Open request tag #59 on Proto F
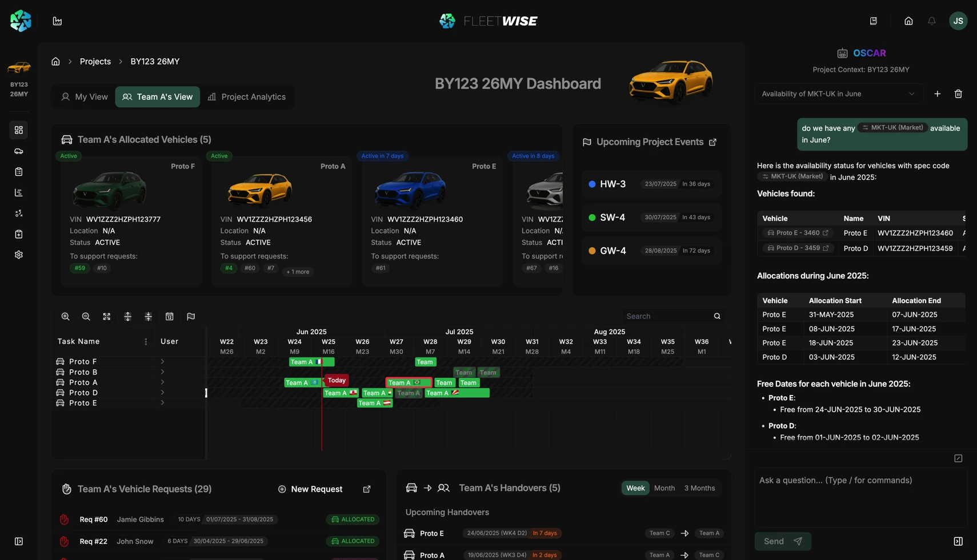The image size is (977, 560). pyautogui.click(x=80, y=268)
